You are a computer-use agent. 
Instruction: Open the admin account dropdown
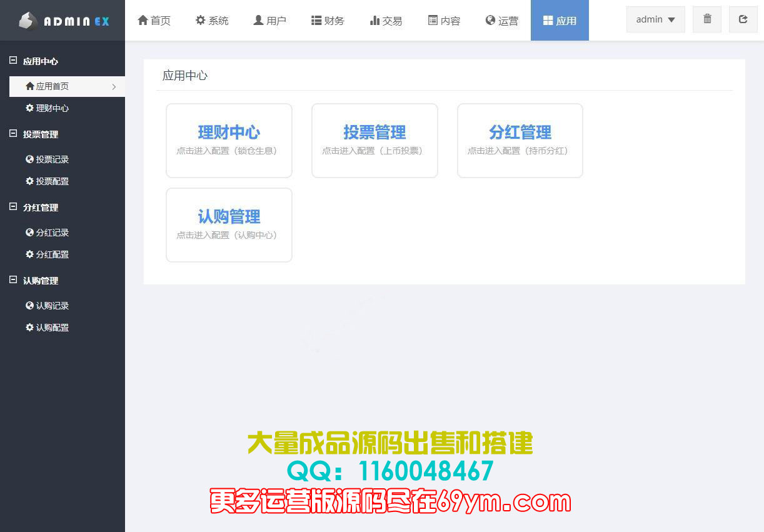(x=655, y=19)
